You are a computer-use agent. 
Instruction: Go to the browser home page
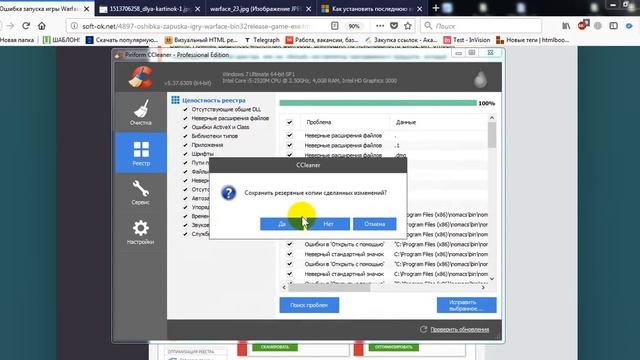coord(42,26)
